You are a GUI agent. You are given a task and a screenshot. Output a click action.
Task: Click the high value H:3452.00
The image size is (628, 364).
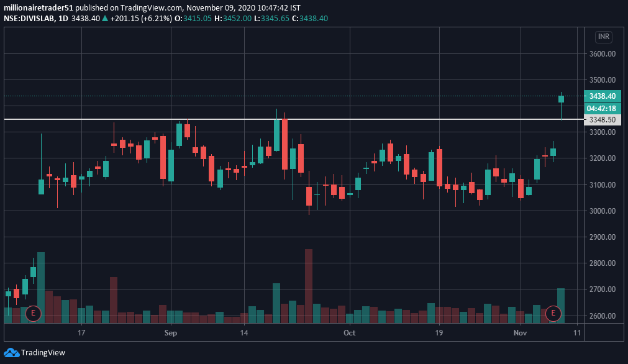coord(233,19)
